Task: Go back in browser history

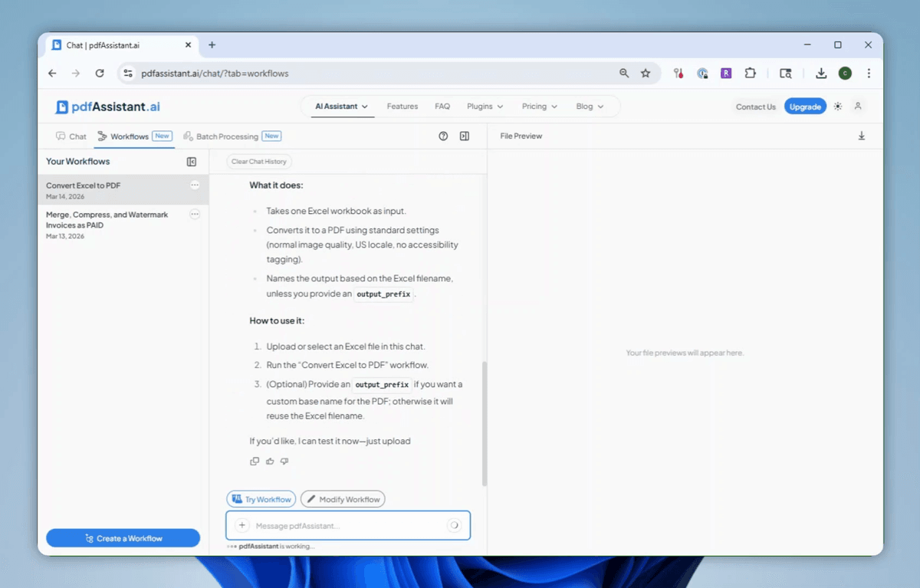Action: [x=52, y=74]
